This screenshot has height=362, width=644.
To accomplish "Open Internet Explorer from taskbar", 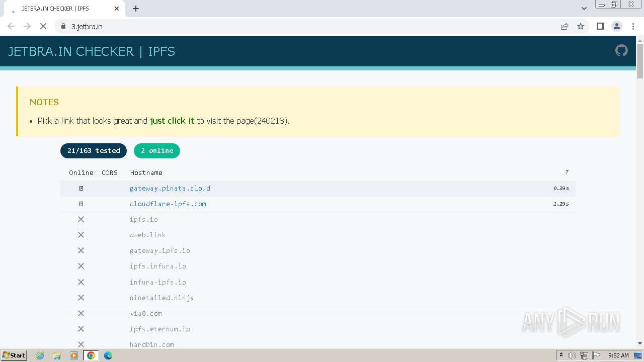I will point(40,355).
